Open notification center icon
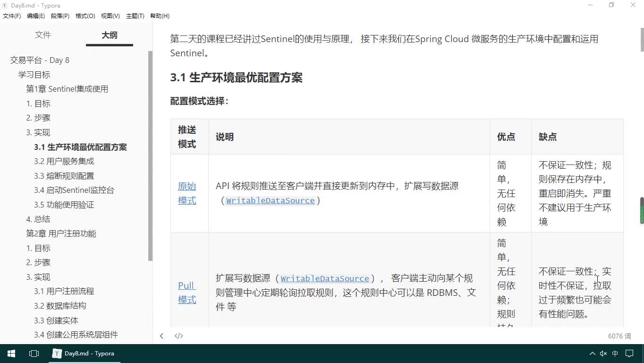The width and height of the screenshot is (644, 363). (x=629, y=354)
